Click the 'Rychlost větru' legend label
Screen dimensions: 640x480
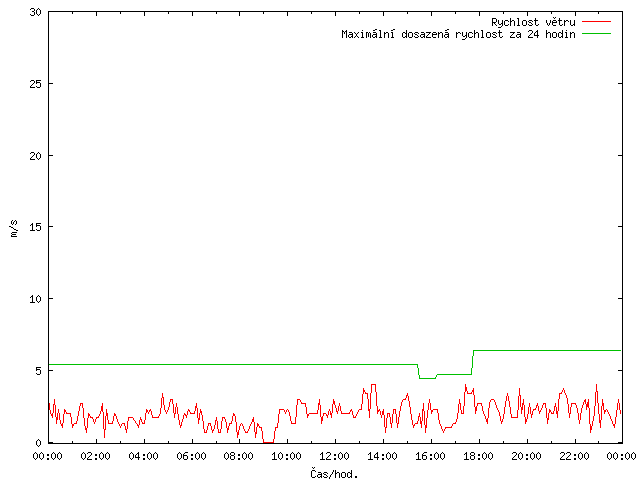[533, 22]
